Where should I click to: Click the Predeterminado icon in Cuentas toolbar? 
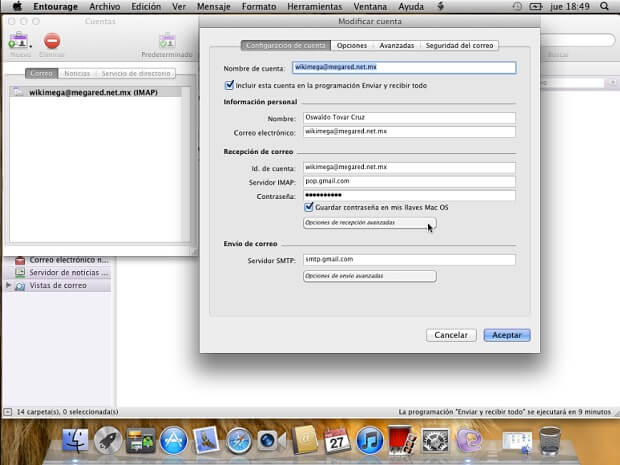click(167, 41)
